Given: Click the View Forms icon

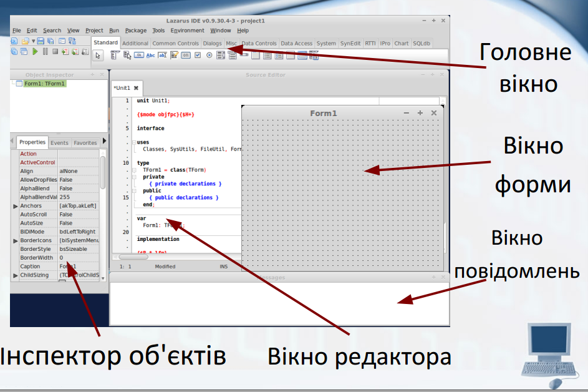Looking at the screenshot, I should (x=24, y=51).
